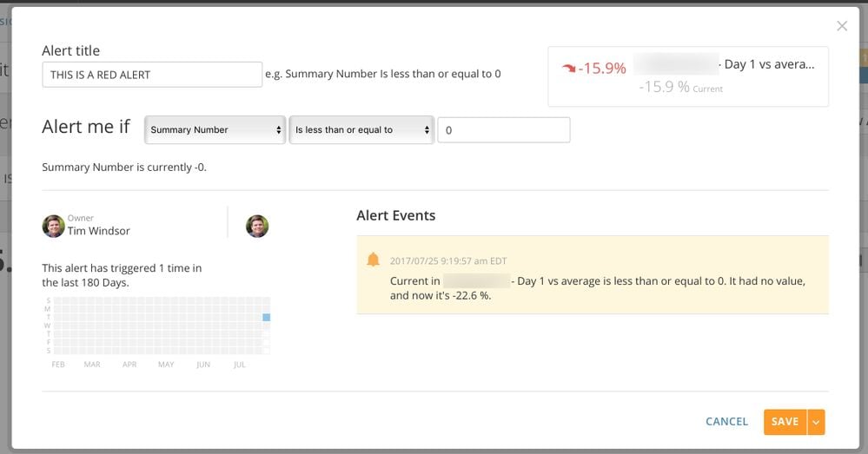Click the 2017/07/25 alert event entry
Image resolution: width=868 pixels, height=454 pixels.
point(593,275)
